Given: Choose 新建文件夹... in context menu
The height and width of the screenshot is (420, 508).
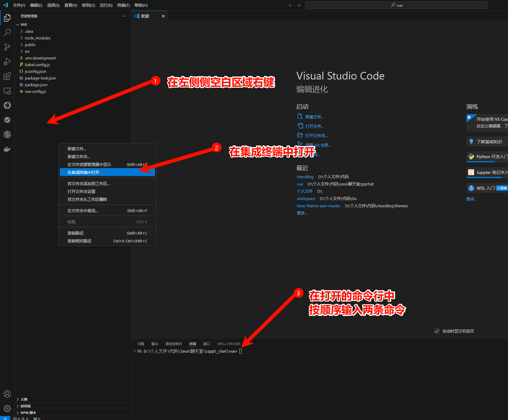Looking at the screenshot, I should [x=107, y=157].
